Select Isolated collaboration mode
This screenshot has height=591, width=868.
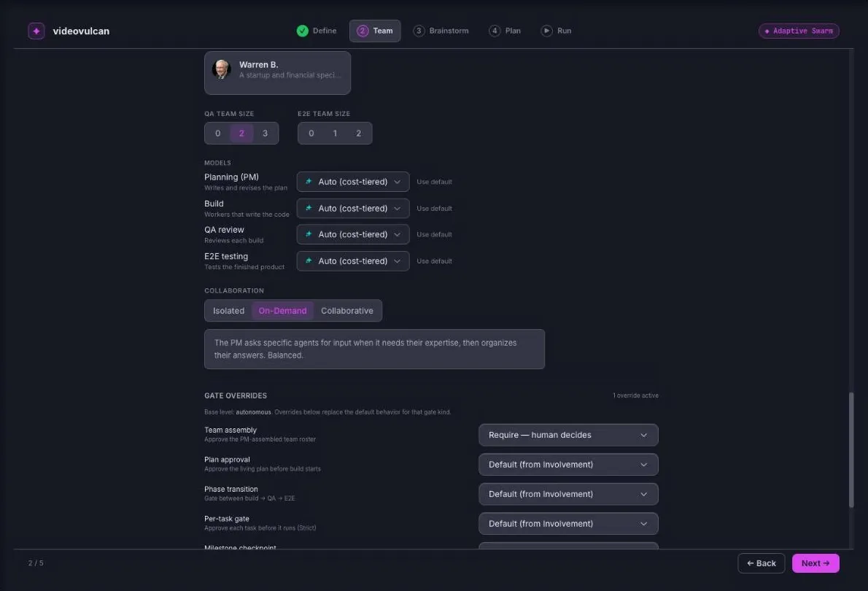[x=228, y=311]
